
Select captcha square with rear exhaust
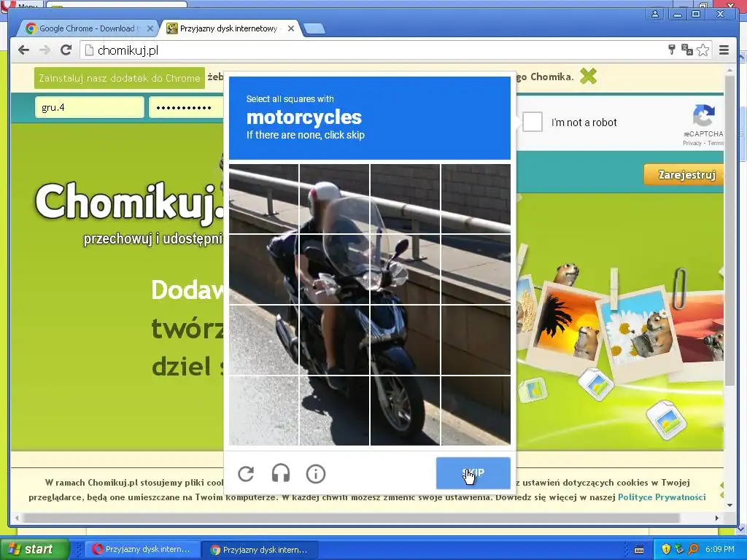point(263,340)
